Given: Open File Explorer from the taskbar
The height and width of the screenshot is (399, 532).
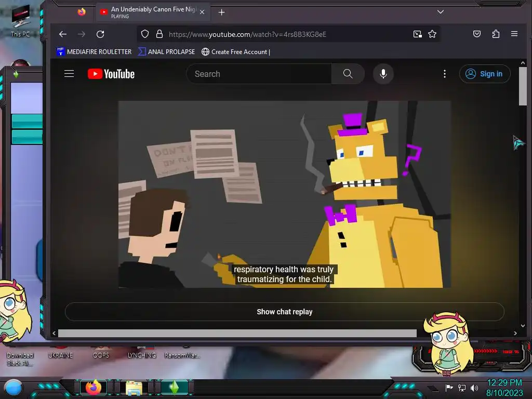Looking at the screenshot, I should [x=134, y=388].
